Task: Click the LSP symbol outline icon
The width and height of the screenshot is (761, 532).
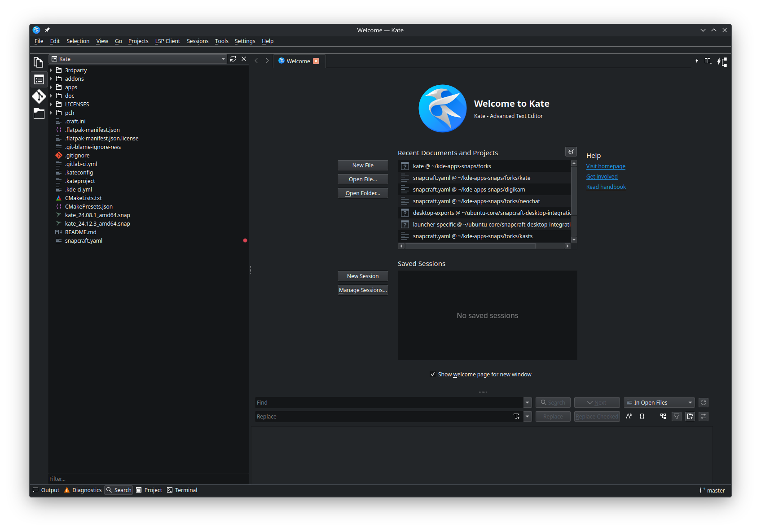Action: (722, 62)
